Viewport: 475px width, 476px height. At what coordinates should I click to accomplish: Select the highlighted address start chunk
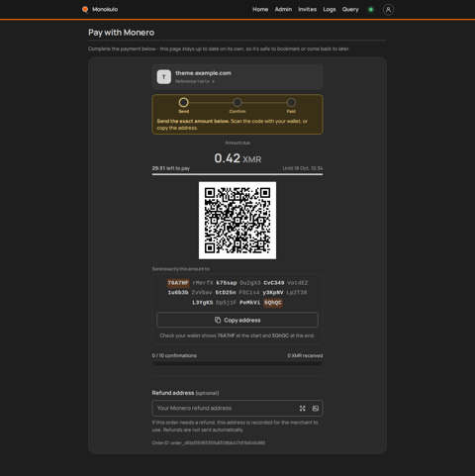(178, 283)
